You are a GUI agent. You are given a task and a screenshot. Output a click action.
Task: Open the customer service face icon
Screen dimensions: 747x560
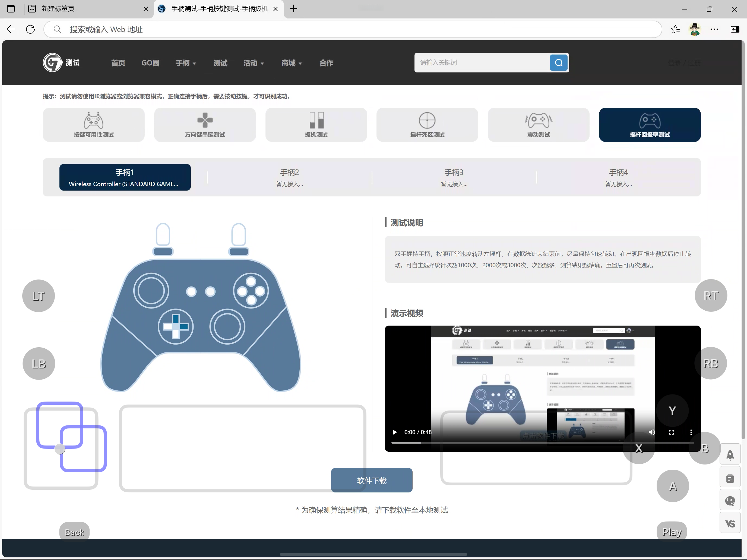click(x=730, y=501)
